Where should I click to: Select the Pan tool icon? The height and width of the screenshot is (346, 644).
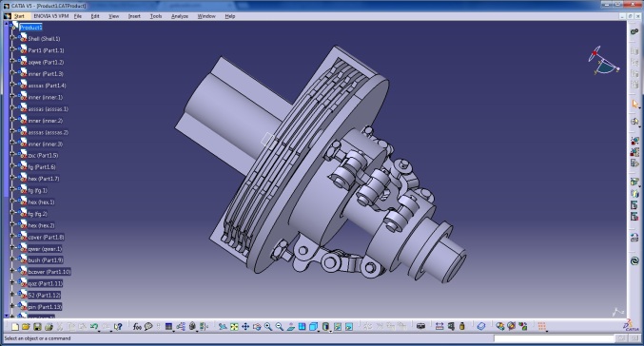tap(245, 327)
